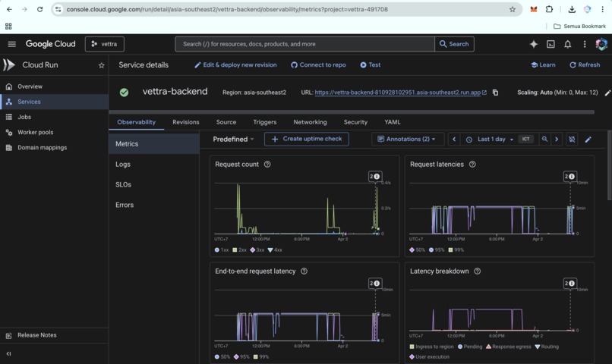Collapse the Cloud Run side panel

[x=8, y=354]
